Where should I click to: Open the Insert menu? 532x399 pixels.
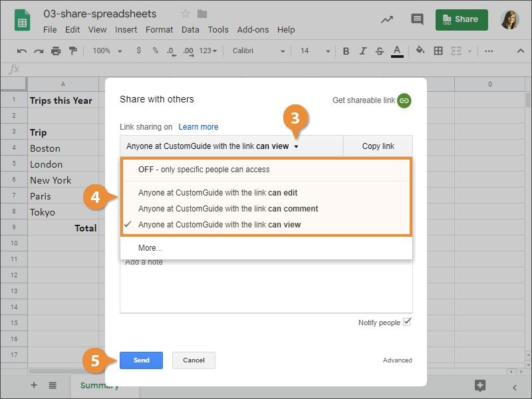pos(126,29)
